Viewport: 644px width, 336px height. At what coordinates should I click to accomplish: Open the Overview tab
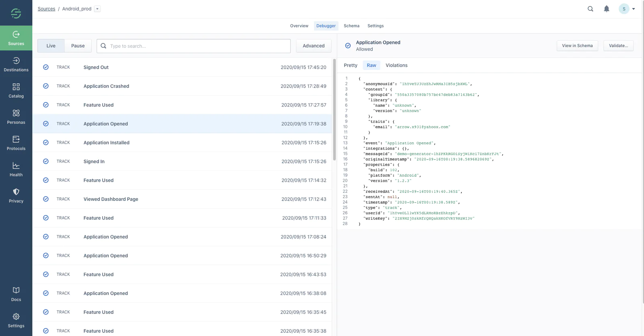pos(299,26)
